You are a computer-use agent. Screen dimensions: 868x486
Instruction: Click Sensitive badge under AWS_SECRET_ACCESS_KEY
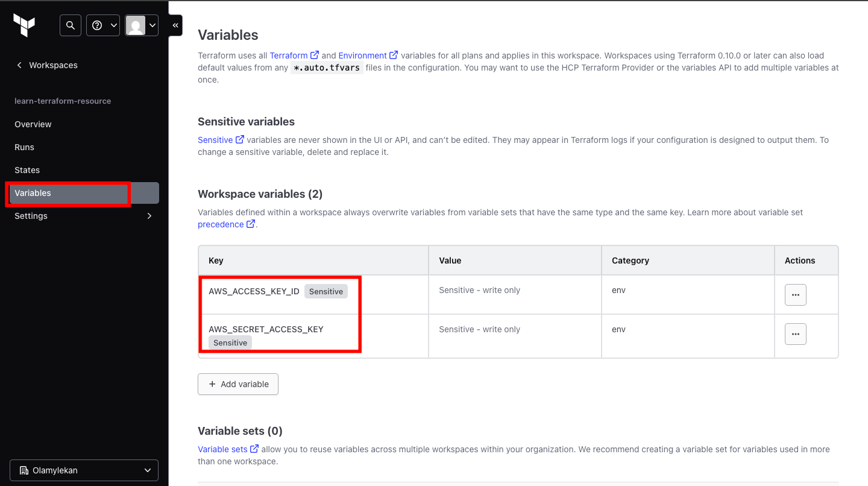click(x=230, y=342)
